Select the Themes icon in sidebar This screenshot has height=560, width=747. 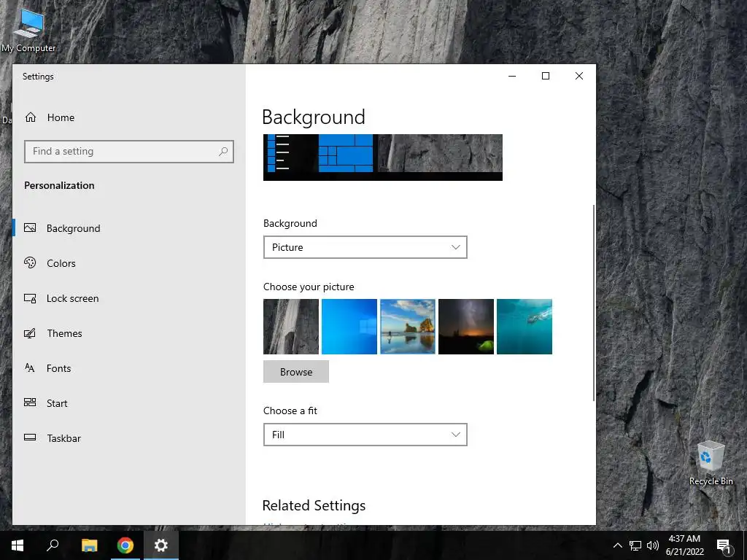pos(30,333)
